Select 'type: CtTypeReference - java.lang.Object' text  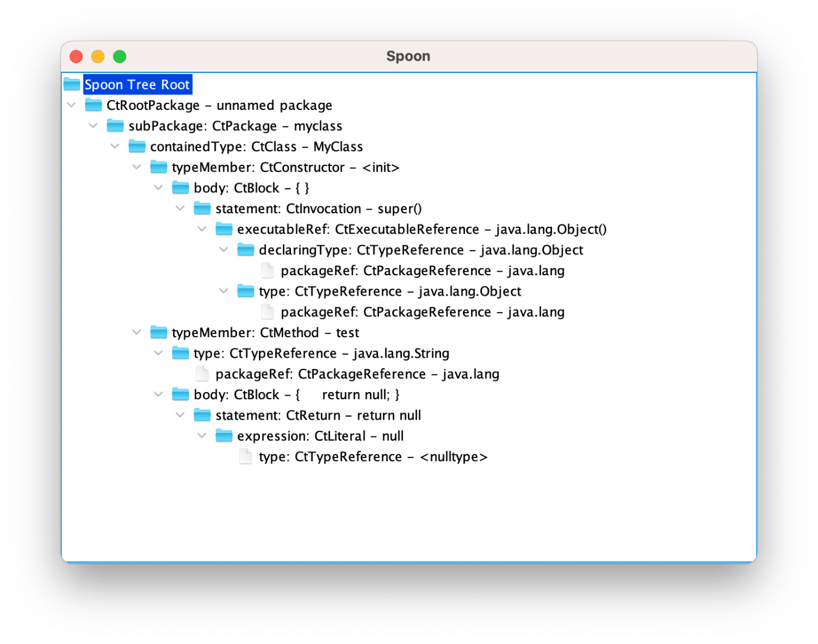[x=390, y=292]
